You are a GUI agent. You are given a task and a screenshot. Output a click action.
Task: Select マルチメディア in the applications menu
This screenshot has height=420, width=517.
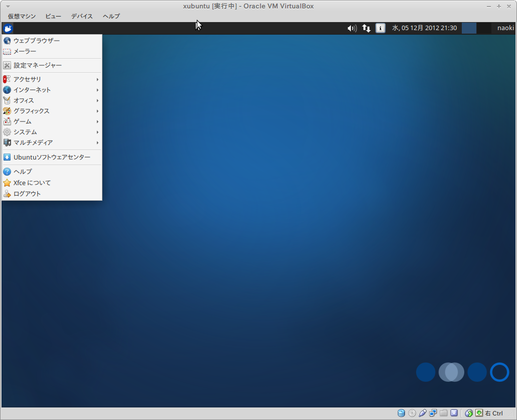52,143
